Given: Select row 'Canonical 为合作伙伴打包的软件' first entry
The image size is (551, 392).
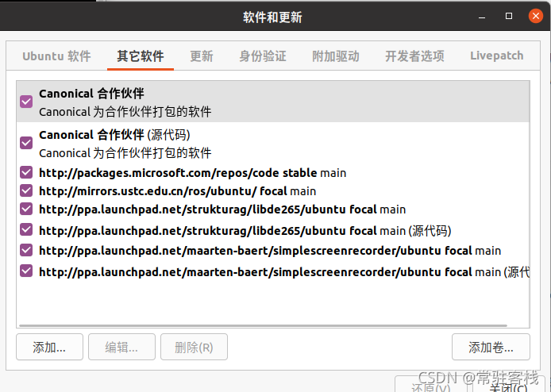Looking at the screenshot, I should click(272, 102).
